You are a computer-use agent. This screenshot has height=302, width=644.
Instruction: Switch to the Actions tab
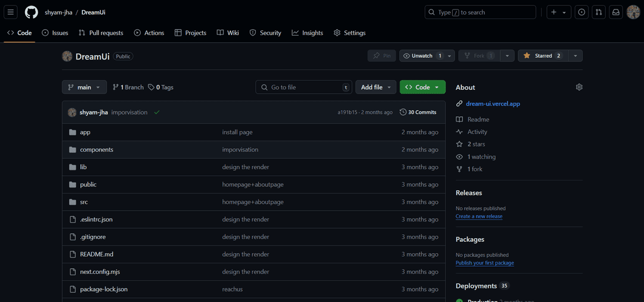149,33
